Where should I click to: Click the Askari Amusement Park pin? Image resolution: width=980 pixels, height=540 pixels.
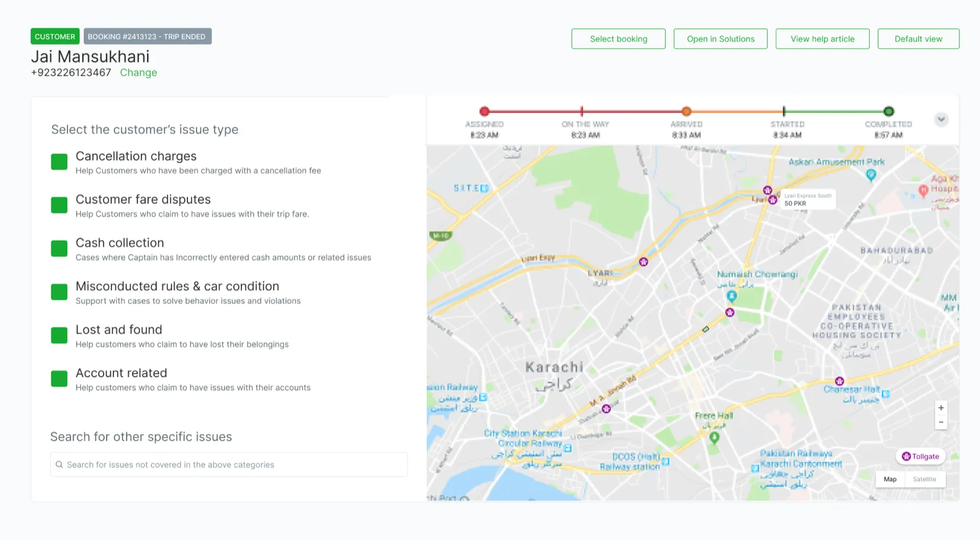click(x=871, y=175)
